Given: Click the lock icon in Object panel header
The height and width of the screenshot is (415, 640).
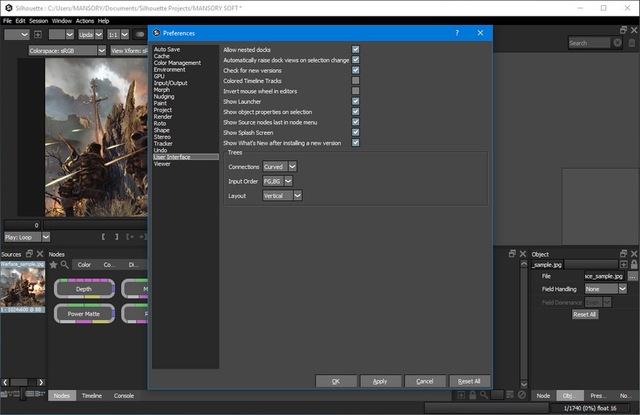Looking at the screenshot, I should pyautogui.click(x=634, y=264).
